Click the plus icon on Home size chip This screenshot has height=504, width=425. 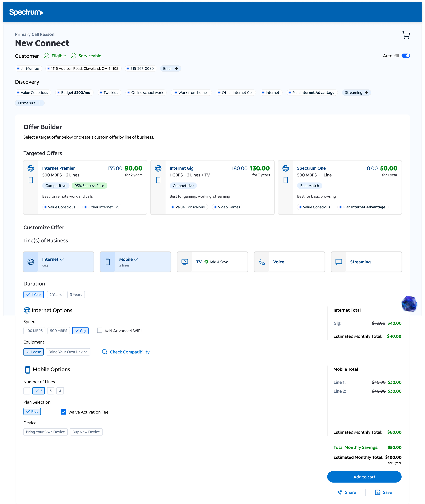point(40,103)
